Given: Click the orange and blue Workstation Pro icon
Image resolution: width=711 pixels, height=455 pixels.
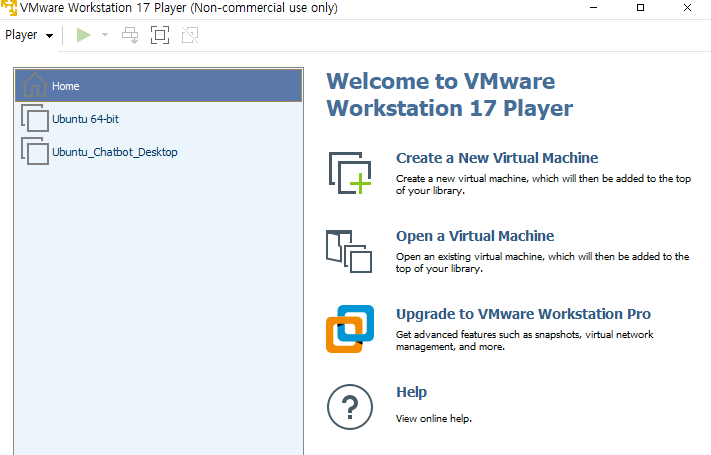Looking at the screenshot, I should [350, 329].
